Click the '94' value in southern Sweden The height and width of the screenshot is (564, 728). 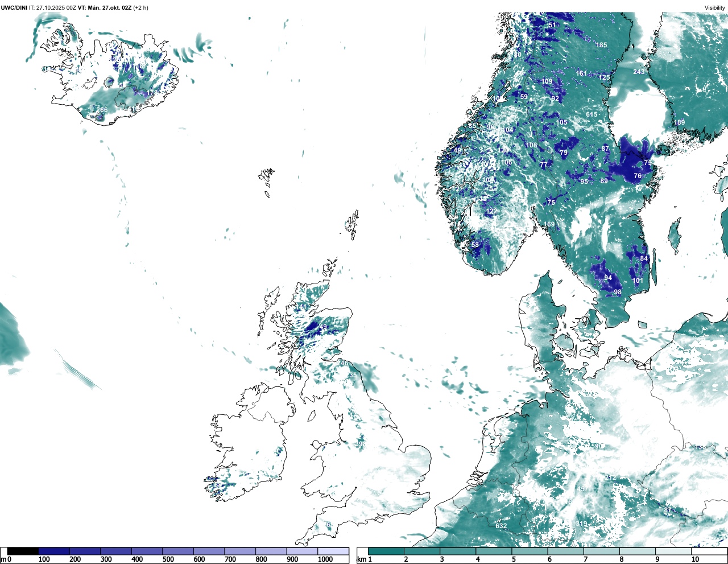(608, 278)
